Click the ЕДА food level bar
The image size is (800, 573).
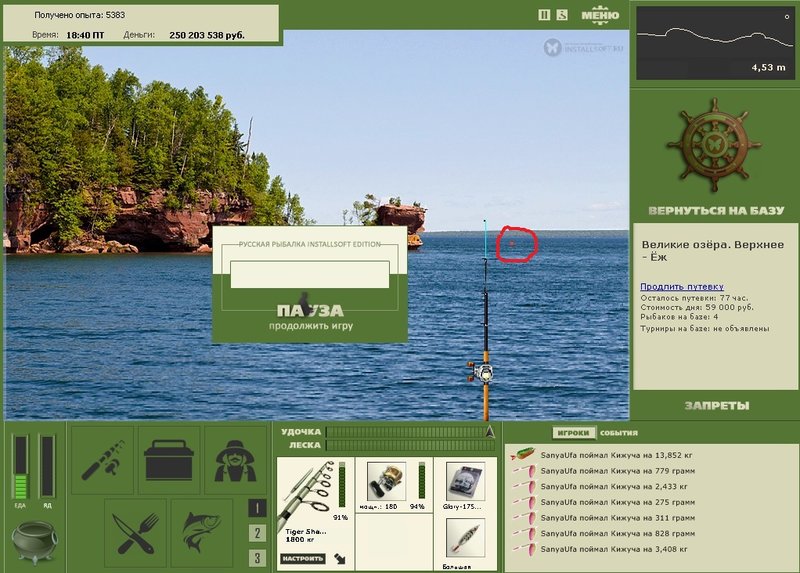tap(20, 467)
